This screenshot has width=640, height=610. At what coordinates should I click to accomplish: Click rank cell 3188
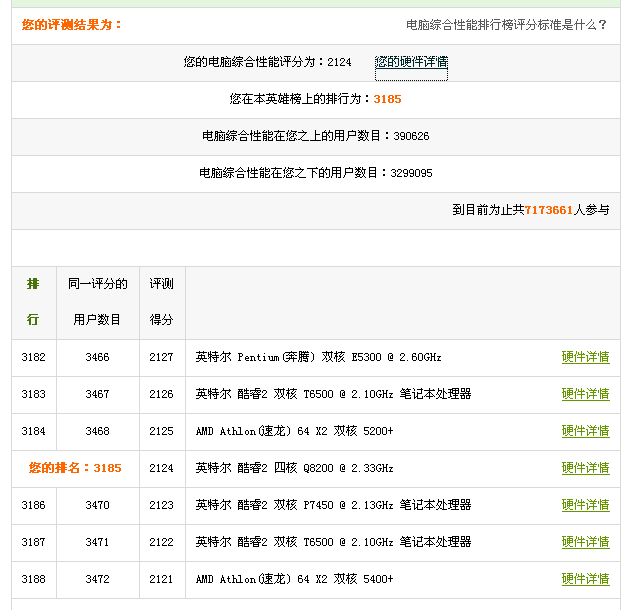pos(33,579)
